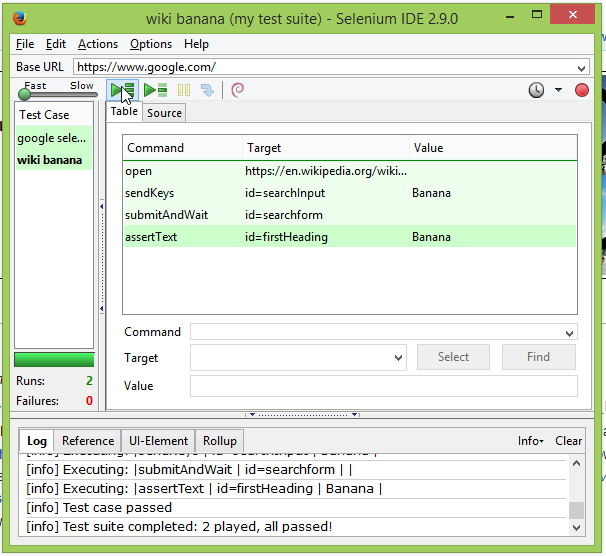606x556 pixels.
Task: Collapse log pane left arrow
Action: click(252, 415)
